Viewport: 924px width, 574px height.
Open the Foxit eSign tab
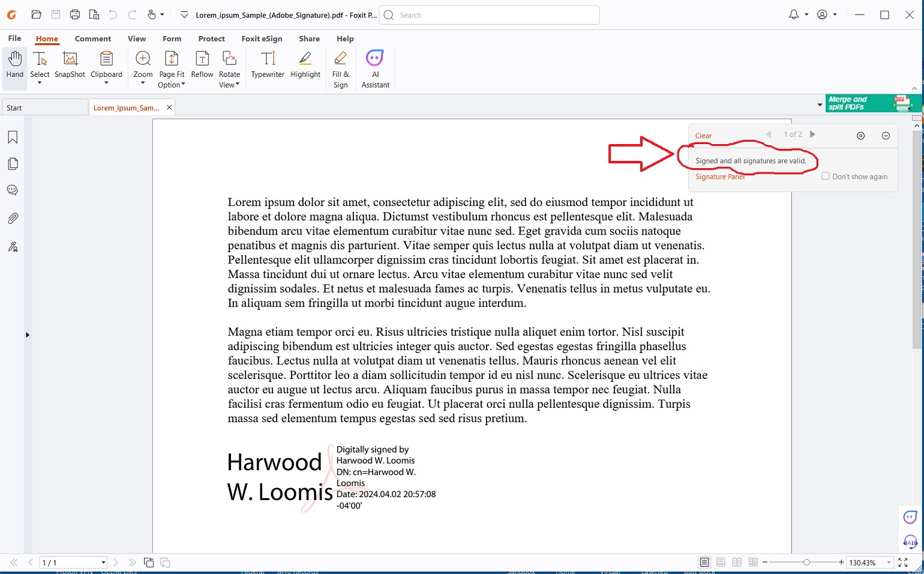[262, 38]
